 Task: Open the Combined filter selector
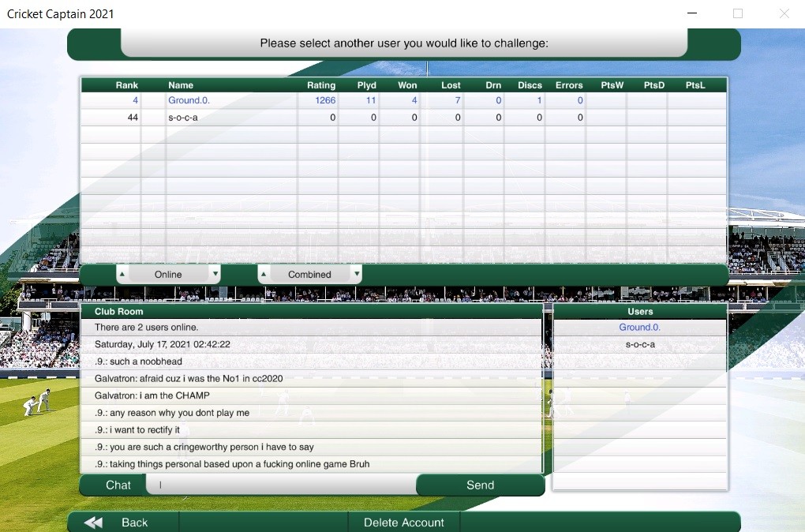point(309,274)
